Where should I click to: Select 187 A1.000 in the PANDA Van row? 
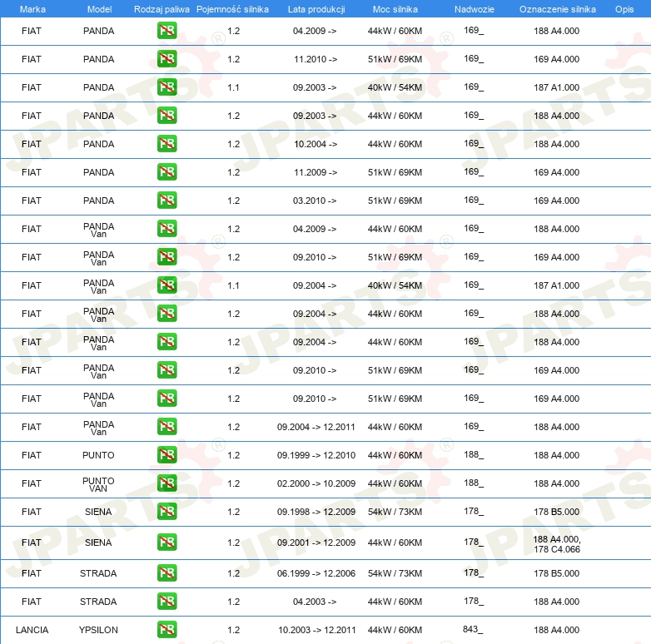tap(556, 285)
